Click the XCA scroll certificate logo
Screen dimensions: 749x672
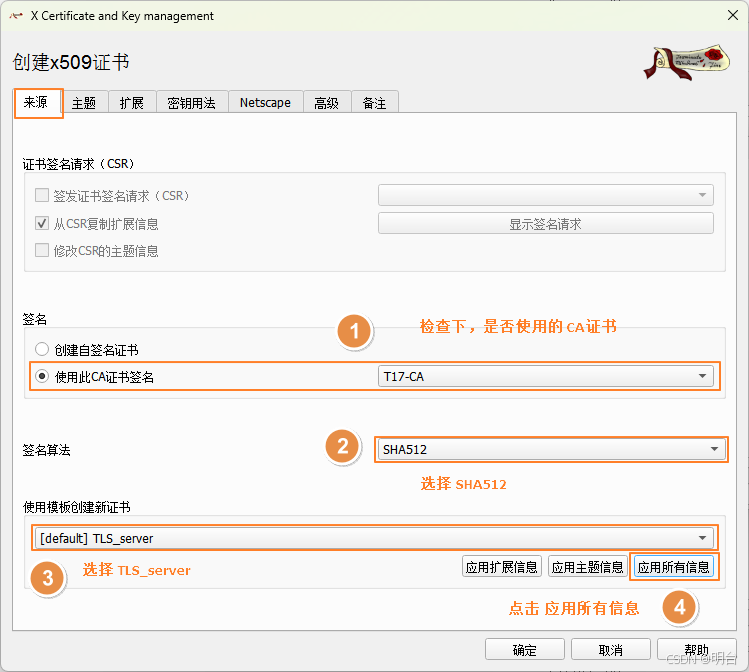[687, 62]
